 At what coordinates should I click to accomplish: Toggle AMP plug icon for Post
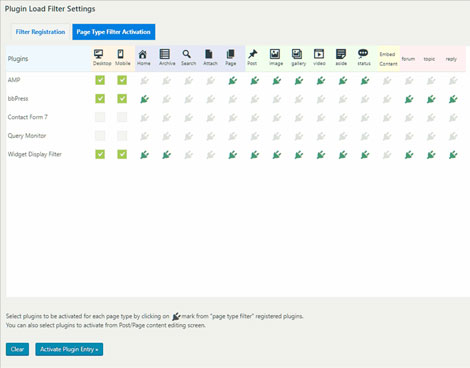(255, 81)
